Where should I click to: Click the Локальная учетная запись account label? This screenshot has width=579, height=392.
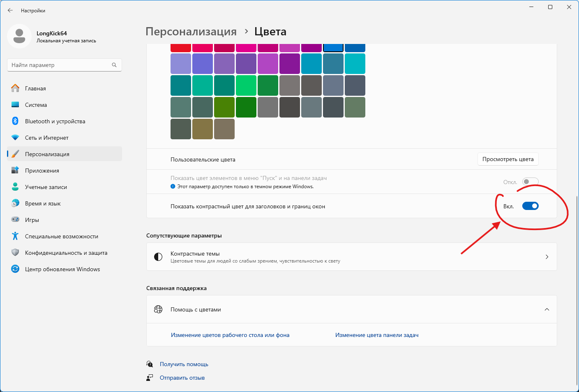[66, 41]
